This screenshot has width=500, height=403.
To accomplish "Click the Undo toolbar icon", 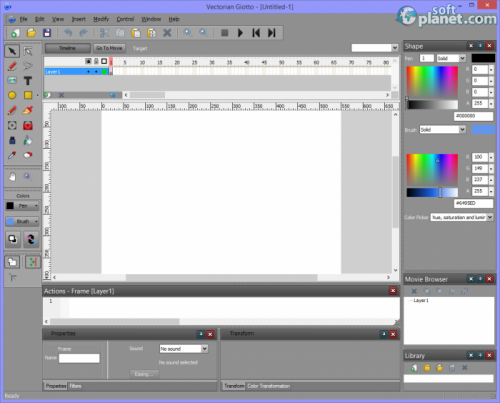I will (x=68, y=33).
